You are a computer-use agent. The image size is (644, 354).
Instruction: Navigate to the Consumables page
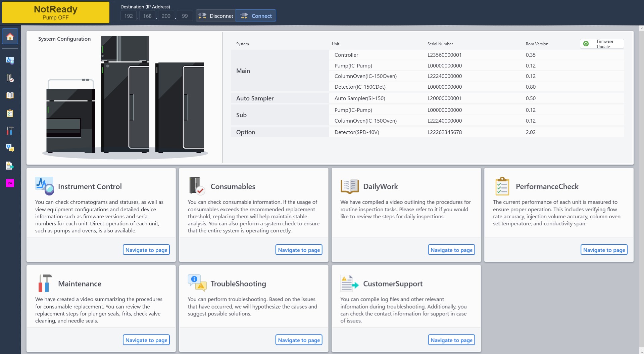(299, 250)
